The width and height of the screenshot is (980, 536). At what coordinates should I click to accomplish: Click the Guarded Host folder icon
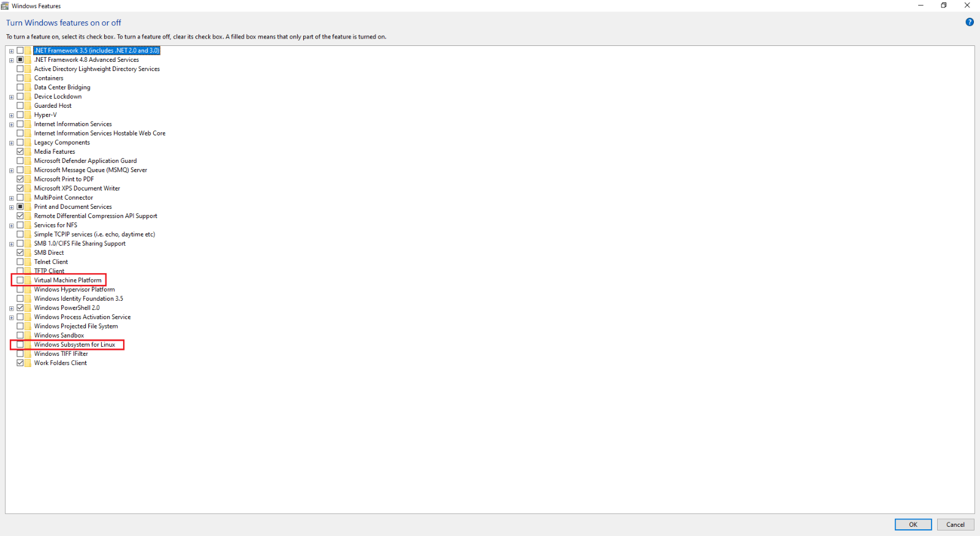(x=28, y=105)
